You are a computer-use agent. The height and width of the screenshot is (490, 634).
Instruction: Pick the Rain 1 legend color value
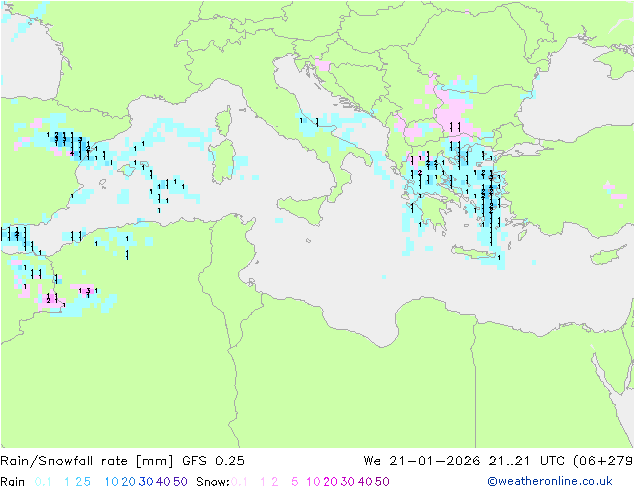(x=67, y=482)
